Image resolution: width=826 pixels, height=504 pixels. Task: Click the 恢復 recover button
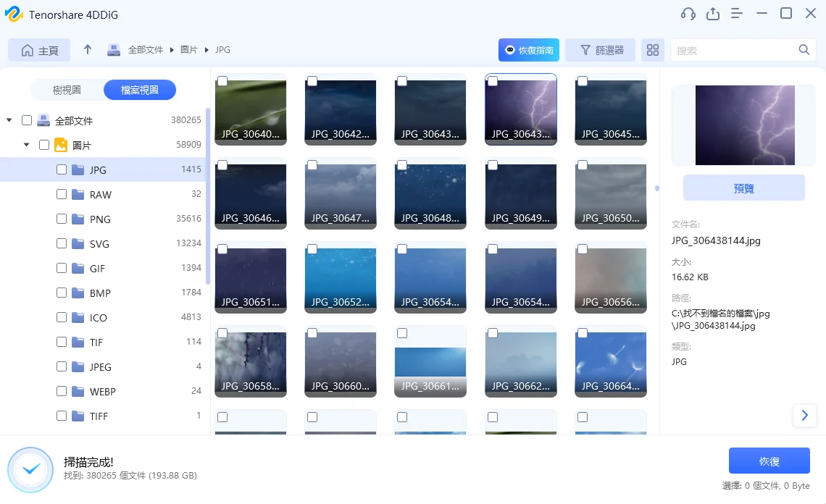point(769,461)
